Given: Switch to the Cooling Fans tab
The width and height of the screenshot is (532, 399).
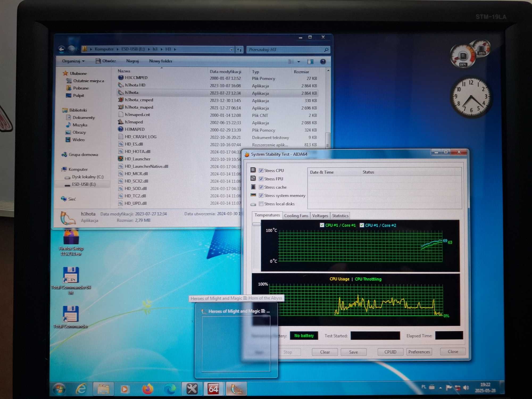Looking at the screenshot, I should point(296,216).
